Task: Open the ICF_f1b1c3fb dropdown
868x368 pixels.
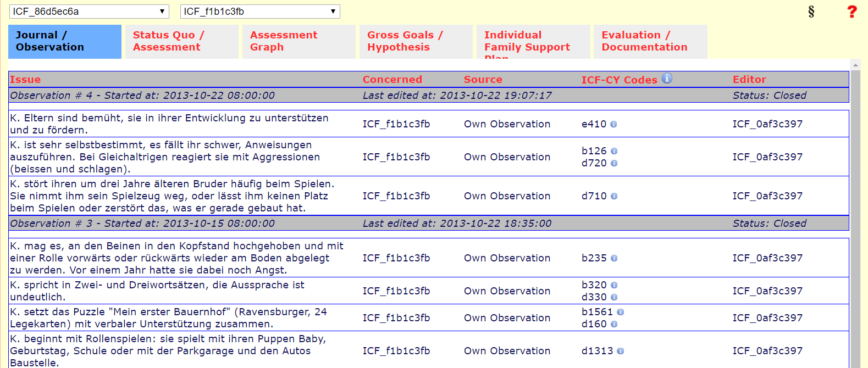Action: [260, 12]
